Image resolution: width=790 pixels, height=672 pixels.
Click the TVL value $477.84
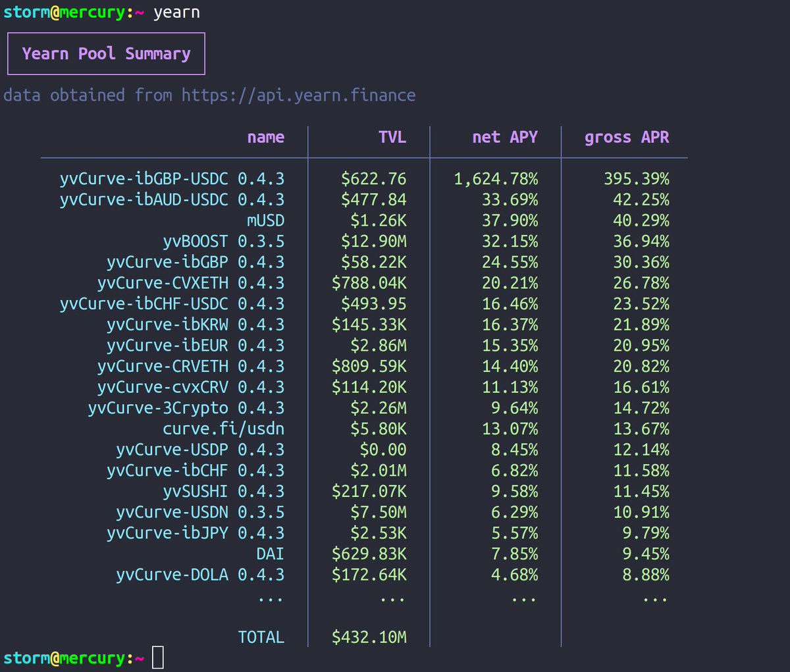click(x=374, y=199)
